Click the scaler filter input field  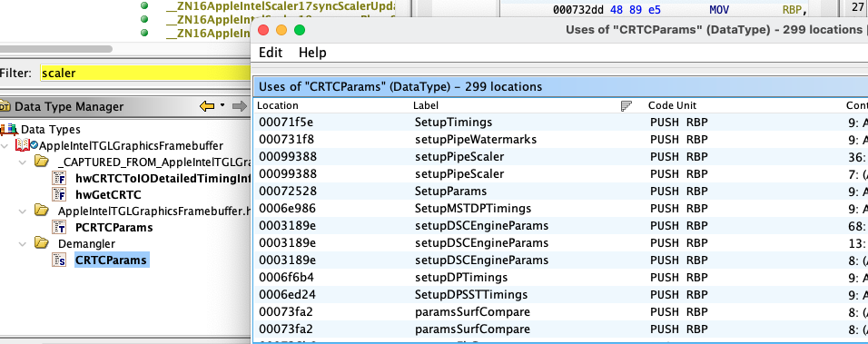coord(145,73)
